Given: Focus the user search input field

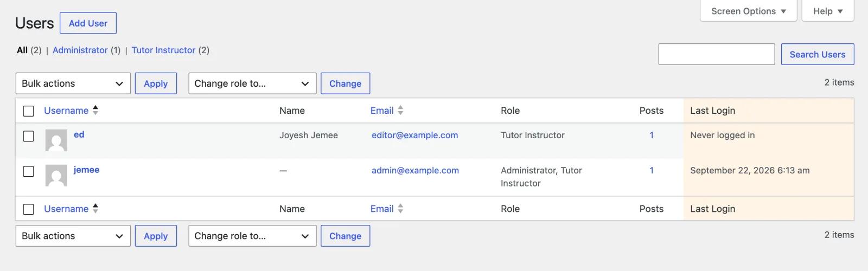Looking at the screenshot, I should 716,54.
